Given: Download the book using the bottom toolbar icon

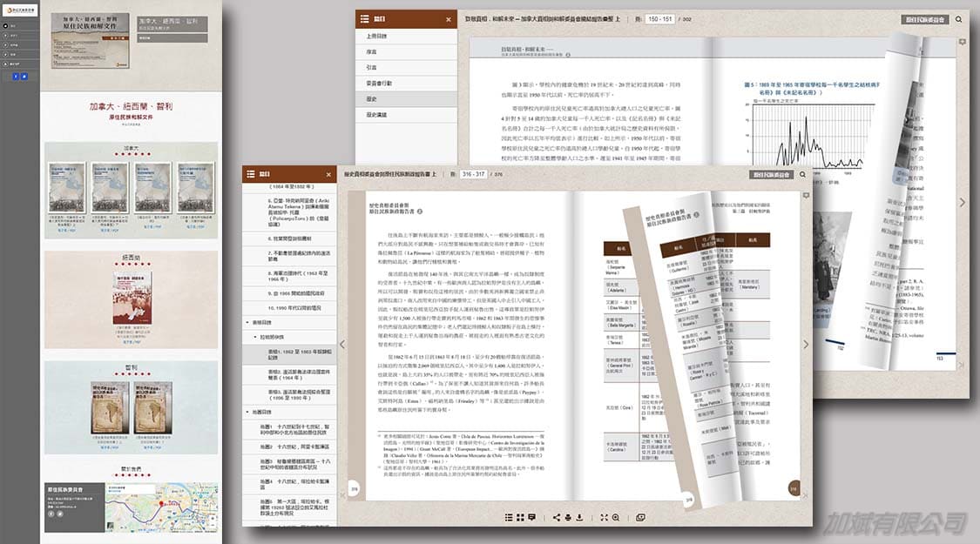Looking at the screenshot, I should click(x=579, y=517).
